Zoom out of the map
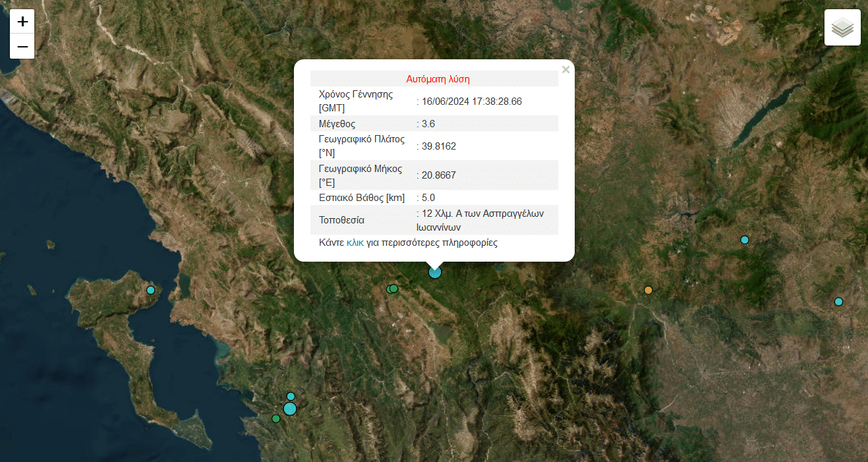The width and height of the screenshot is (868, 462). [22, 47]
